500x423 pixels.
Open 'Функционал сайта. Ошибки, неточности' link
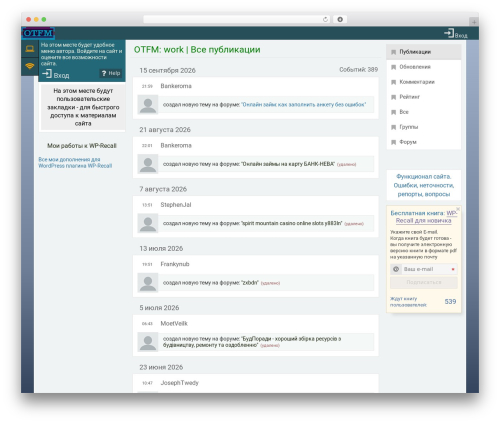pyautogui.click(x=424, y=185)
